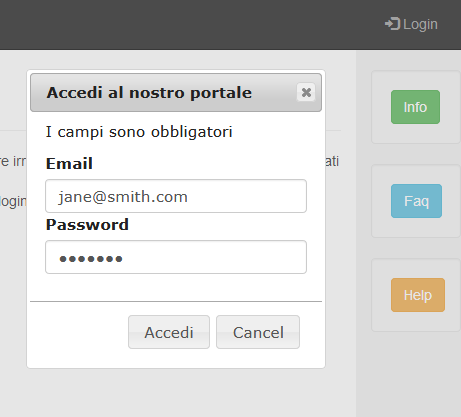
Task: Click the Password field label
Action: point(87,225)
